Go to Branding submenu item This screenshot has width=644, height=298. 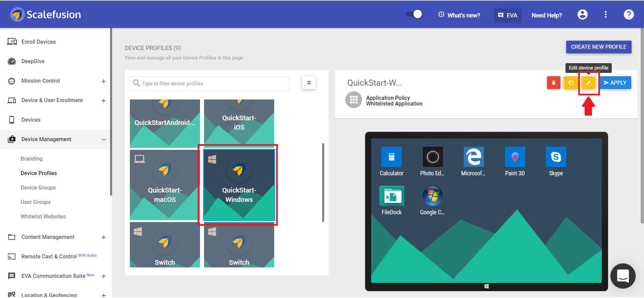click(32, 159)
